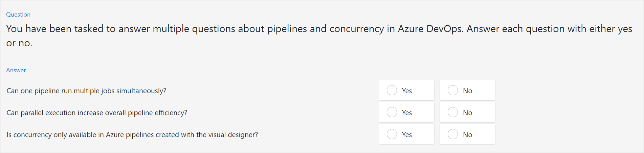Mark Yes radio for visual designer concurrency
Screen dimensions: 644x153
tap(392, 134)
